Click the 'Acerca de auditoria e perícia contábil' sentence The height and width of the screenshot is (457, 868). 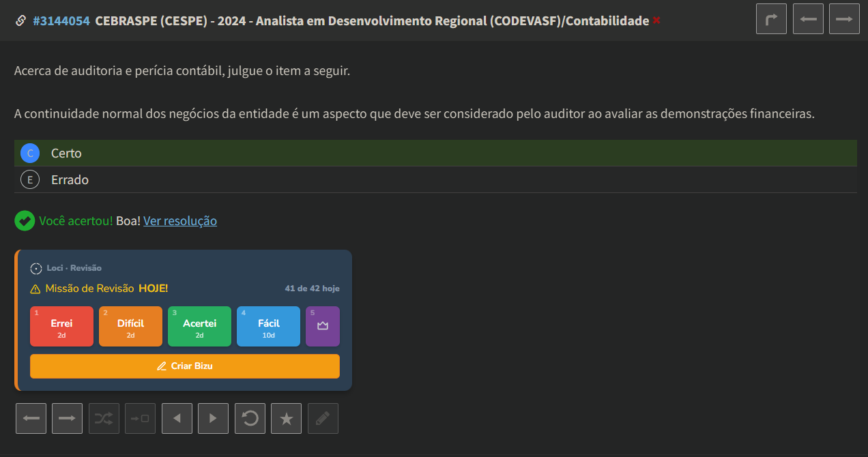182,71
